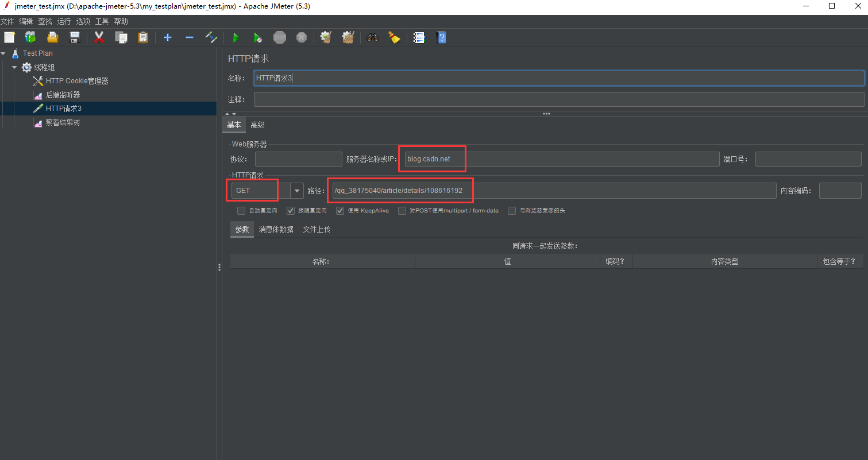868x460 pixels.
Task: Open a test plan file from toolbar
Action: [53, 37]
